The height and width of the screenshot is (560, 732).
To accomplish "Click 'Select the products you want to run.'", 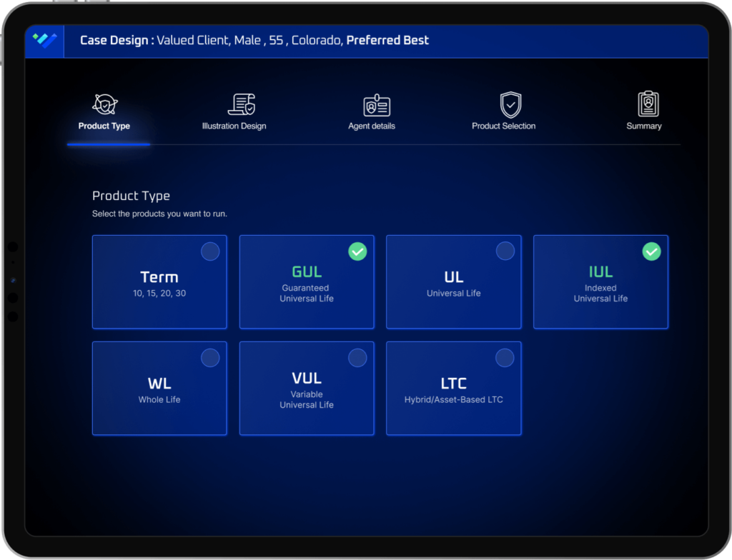I will tap(159, 214).
